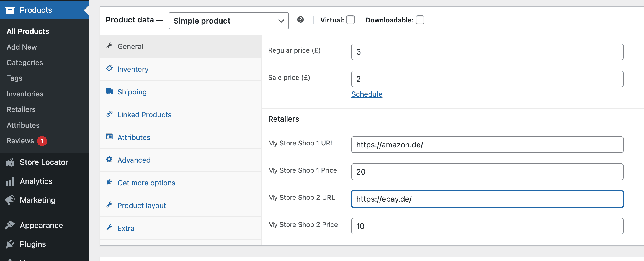
Task: Tick the Downloadable checkbox
Action: click(x=420, y=20)
